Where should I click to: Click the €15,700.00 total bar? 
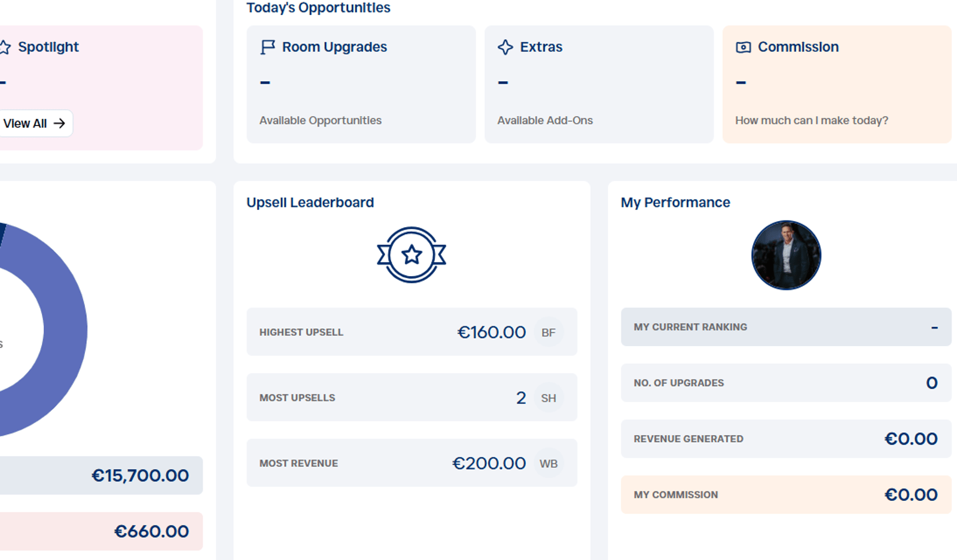click(100, 475)
